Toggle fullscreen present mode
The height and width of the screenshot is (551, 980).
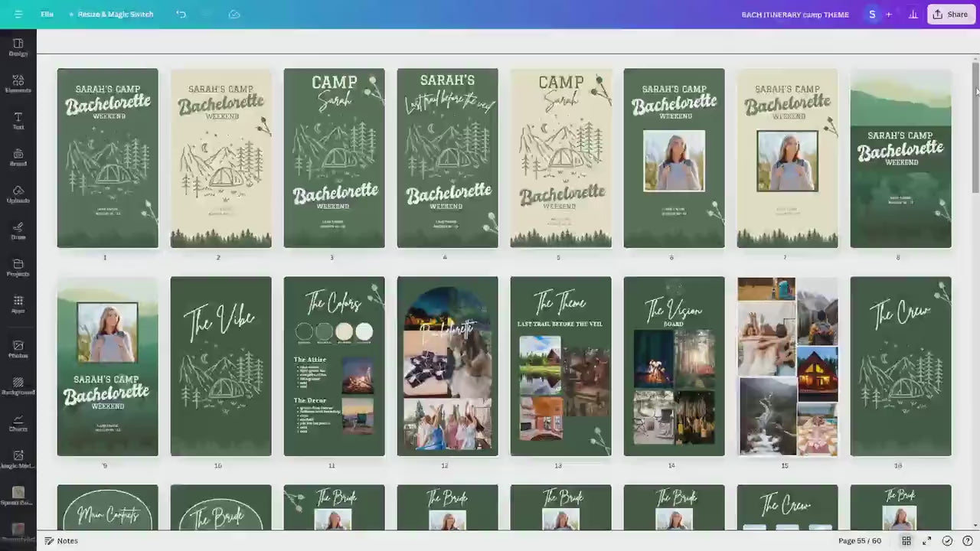tap(926, 541)
